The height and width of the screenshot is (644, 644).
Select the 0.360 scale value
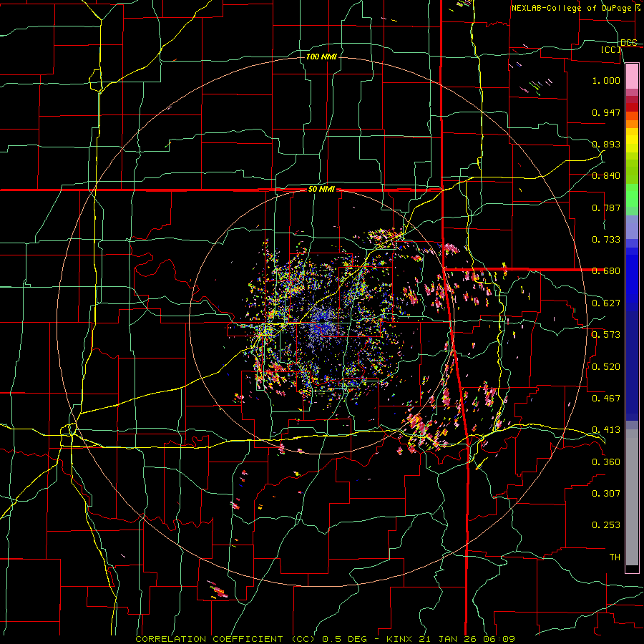[x=606, y=462]
